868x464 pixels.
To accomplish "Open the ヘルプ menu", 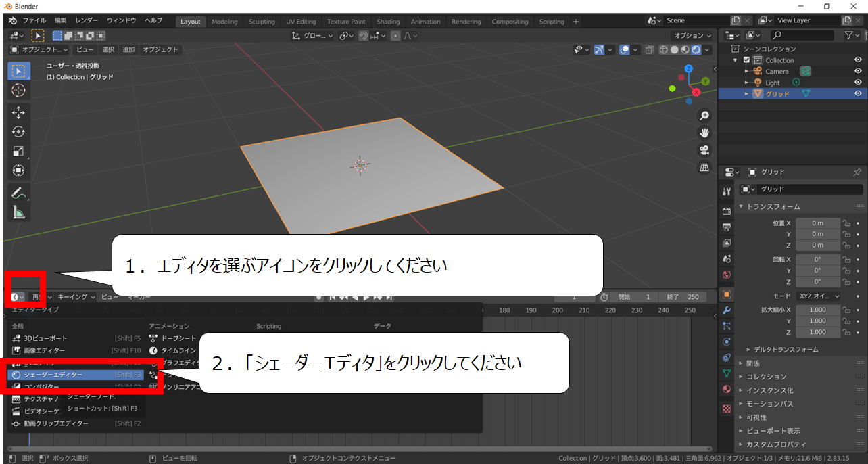I will 153,20.
